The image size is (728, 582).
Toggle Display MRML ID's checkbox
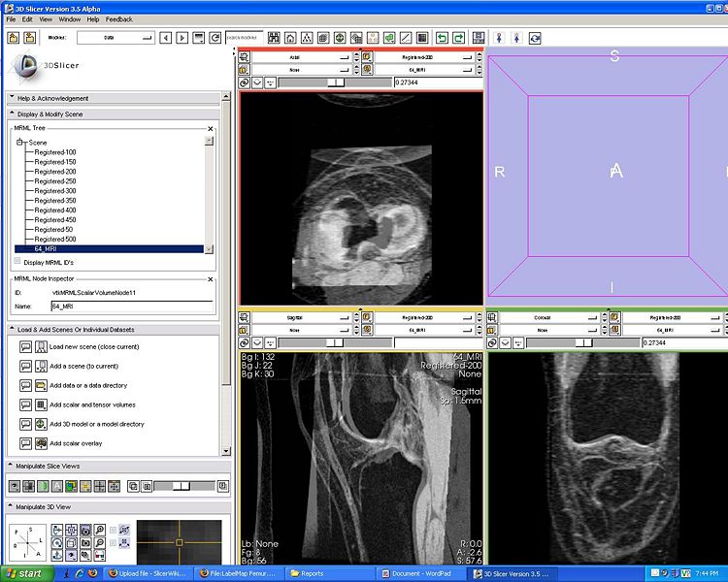(x=17, y=262)
